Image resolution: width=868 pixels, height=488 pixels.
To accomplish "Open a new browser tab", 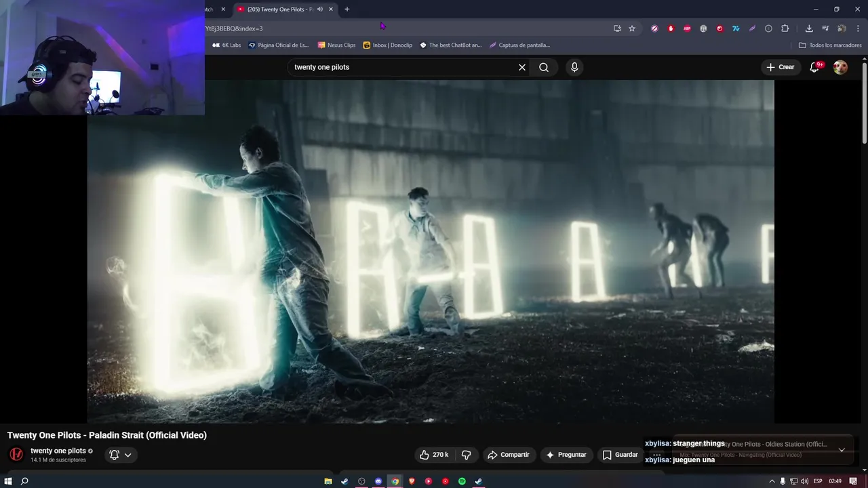I will 347,9.
